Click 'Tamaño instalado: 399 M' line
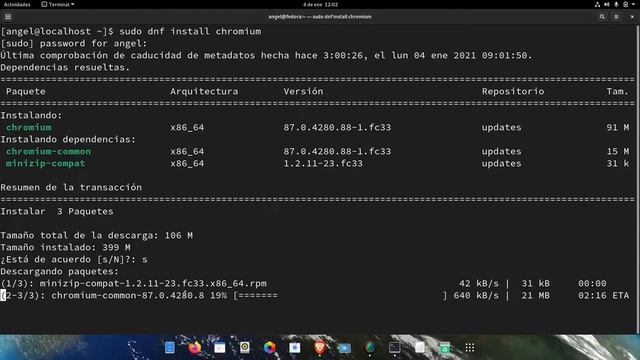This screenshot has height=360, width=640. (65, 247)
